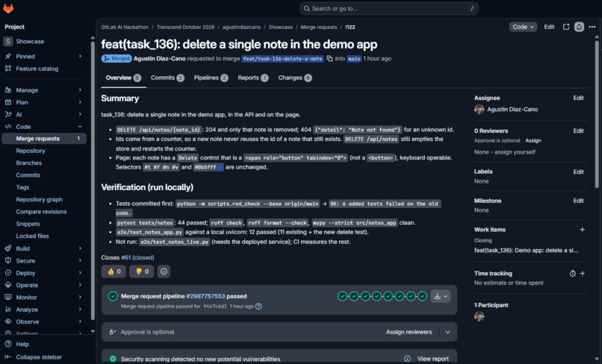Add a thumbs down reaction

click(142, 272)
